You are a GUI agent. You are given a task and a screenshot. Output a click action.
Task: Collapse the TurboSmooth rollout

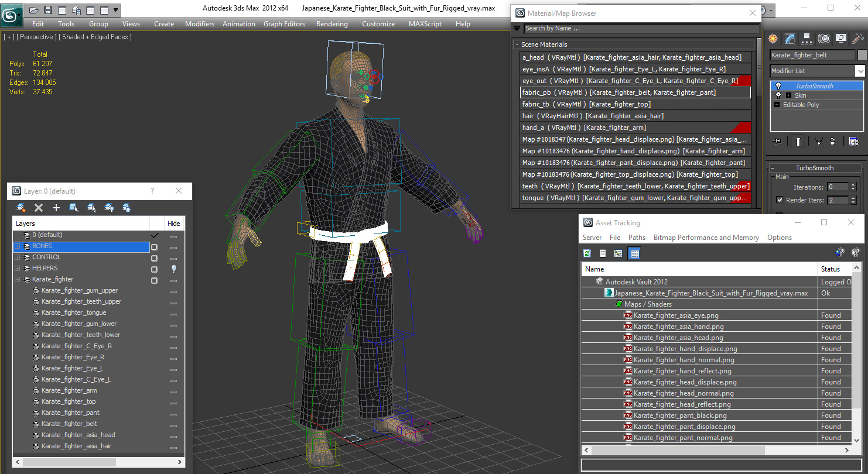pyautogui.click(x=814, y=168)
